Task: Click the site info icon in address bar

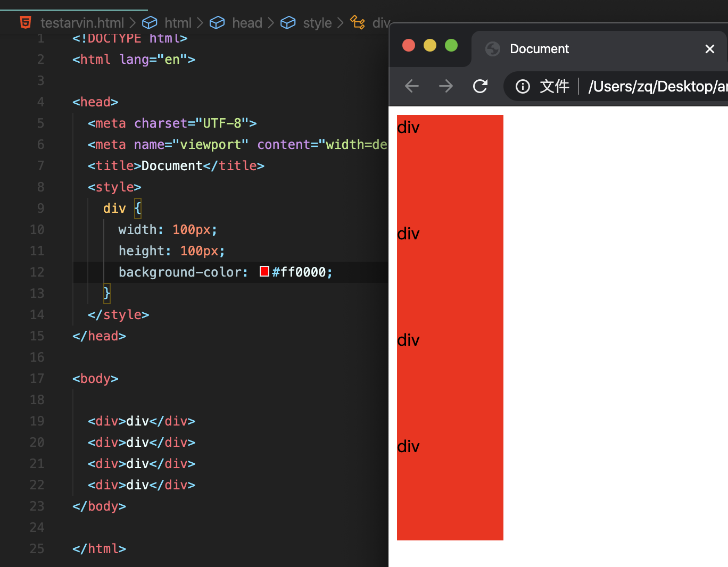Action: [x=523, y=86]
